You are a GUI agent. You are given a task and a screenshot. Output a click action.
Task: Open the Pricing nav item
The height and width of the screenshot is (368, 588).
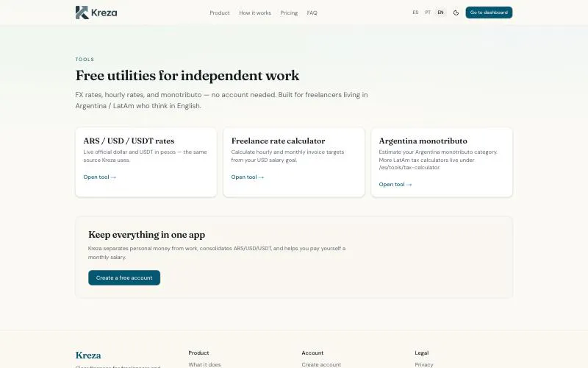pyautogui.click(x=289, y=13)
